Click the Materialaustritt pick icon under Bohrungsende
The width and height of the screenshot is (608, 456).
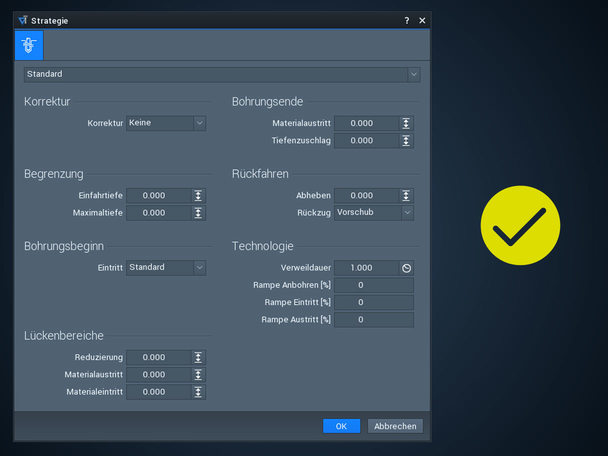[x=406, y=123]
